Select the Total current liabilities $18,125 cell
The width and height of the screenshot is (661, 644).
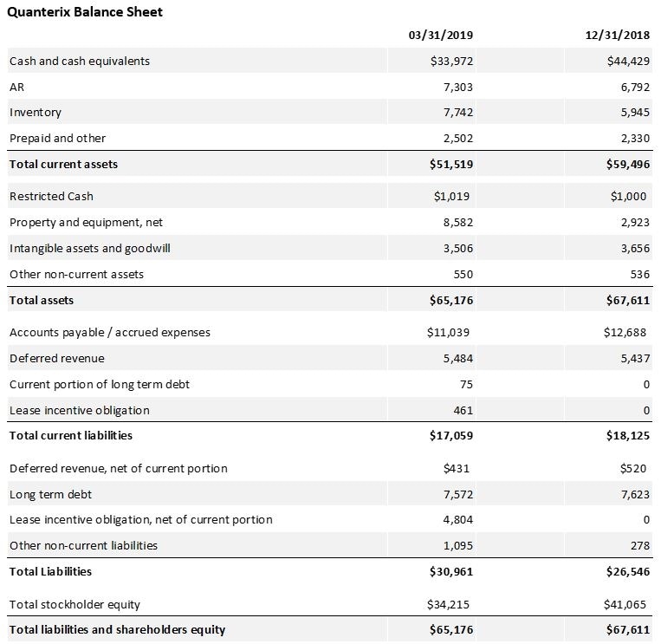(x=628, y=435)
